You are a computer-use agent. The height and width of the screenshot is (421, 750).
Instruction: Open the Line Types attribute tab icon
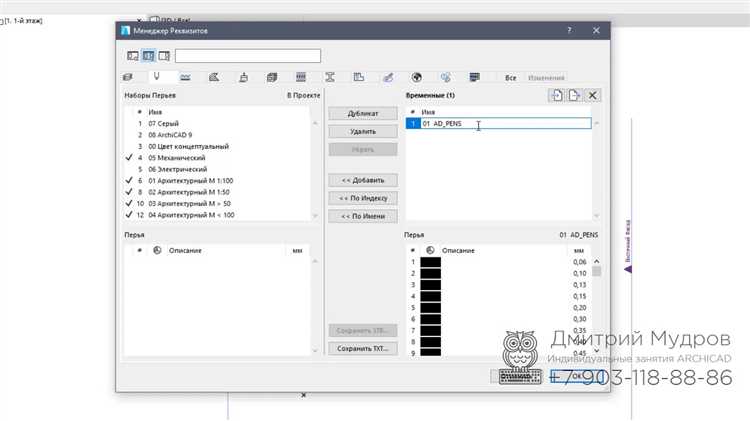pyautogui.click(x=186, y=77)
